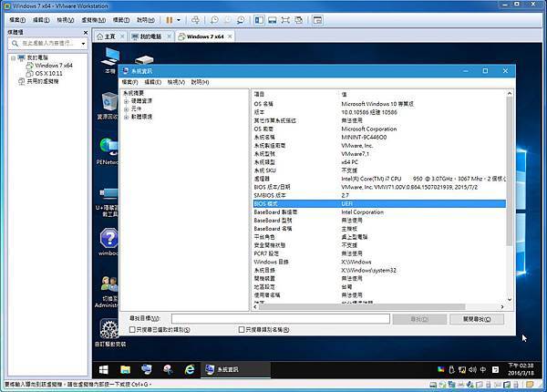Toggle the thumbnail bar toolbar icon

tap(273, 20)
